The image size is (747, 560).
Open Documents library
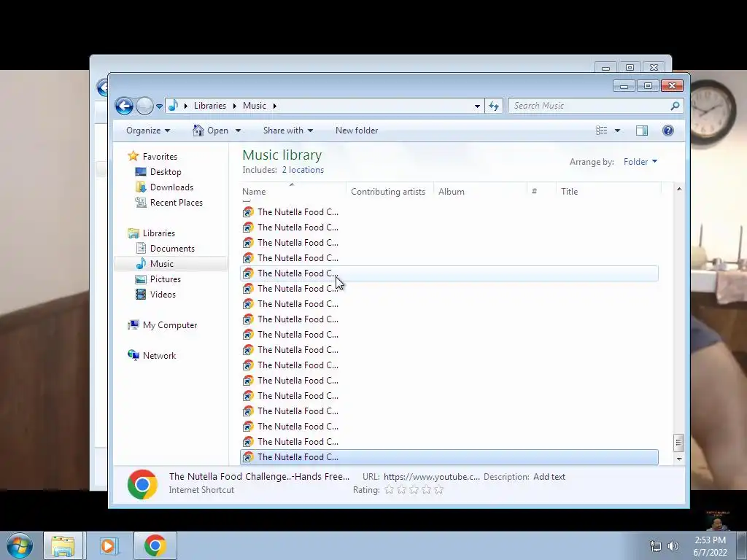(172, 249)
